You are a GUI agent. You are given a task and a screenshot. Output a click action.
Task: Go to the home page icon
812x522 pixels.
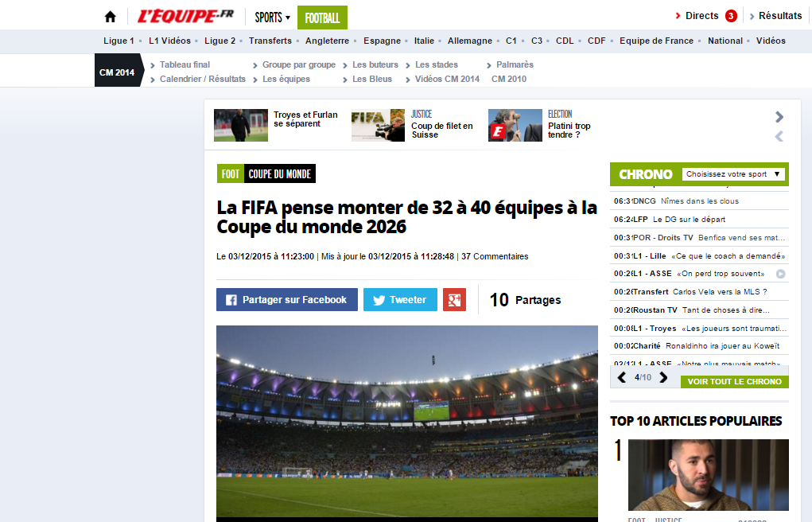tap(111, 17)
